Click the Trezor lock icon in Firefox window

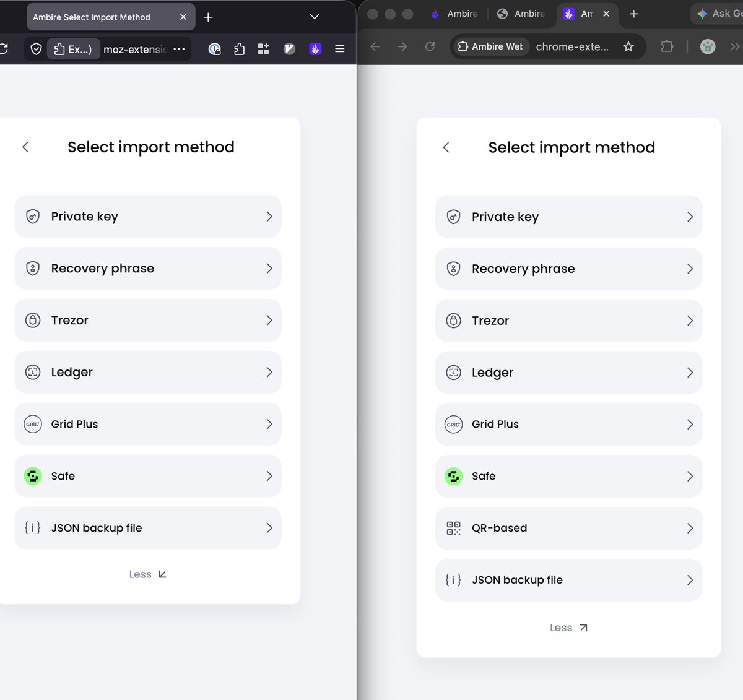coord(33,320)
